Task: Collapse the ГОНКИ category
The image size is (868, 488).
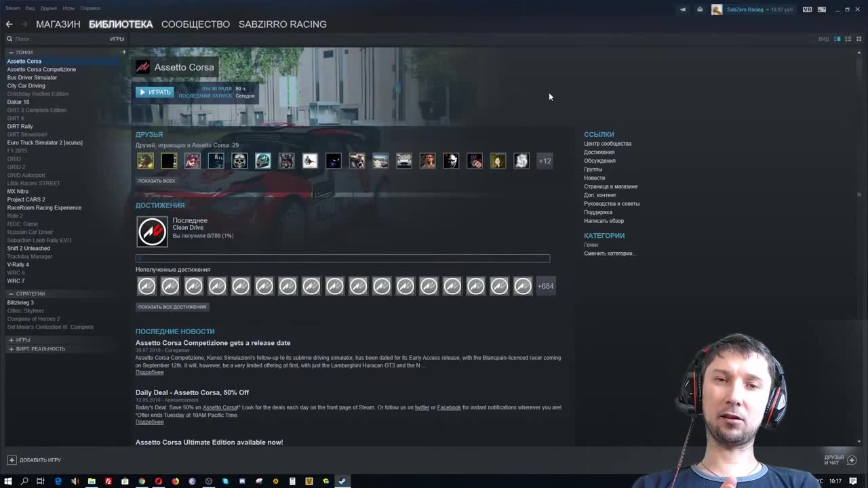Action: 11,52
